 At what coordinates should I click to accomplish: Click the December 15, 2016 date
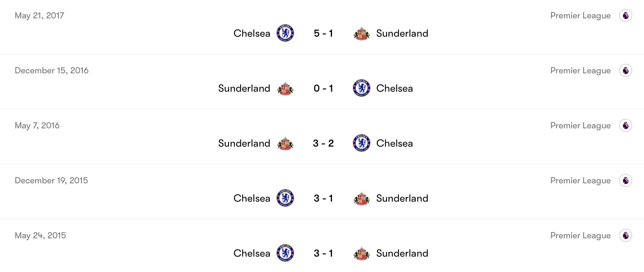coord(52,70)
